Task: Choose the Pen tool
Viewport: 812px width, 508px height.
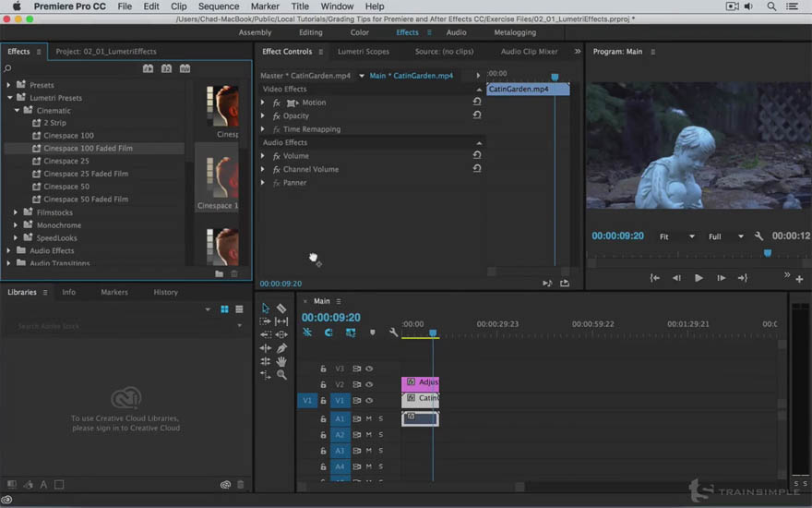Action: (x=281, y=348)
